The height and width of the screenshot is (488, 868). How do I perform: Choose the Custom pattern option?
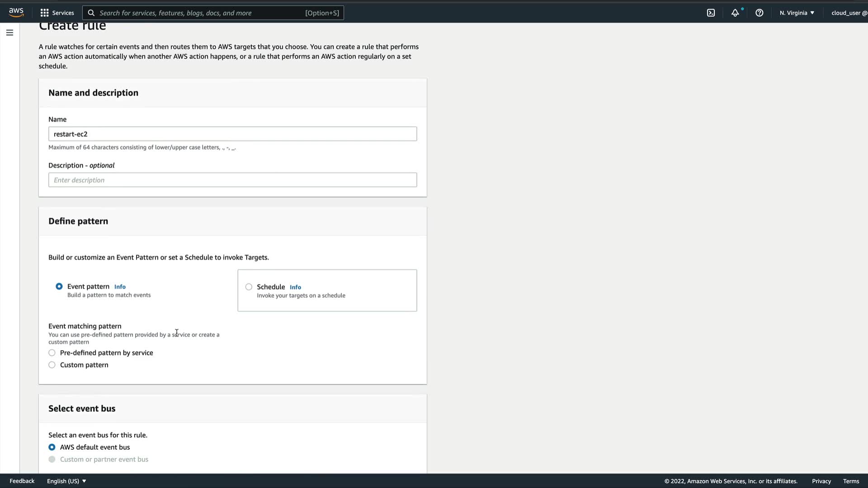click(52, 365)
